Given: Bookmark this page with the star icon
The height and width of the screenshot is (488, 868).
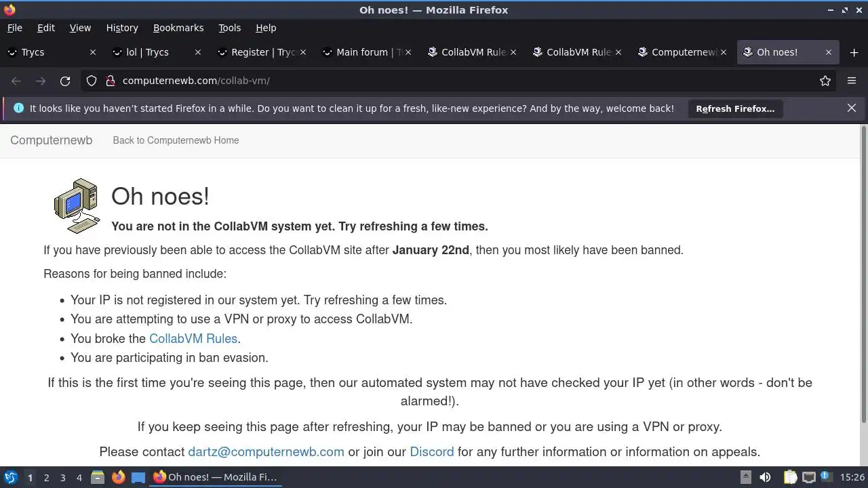Looking at the screenshot, I should [825, 81].
